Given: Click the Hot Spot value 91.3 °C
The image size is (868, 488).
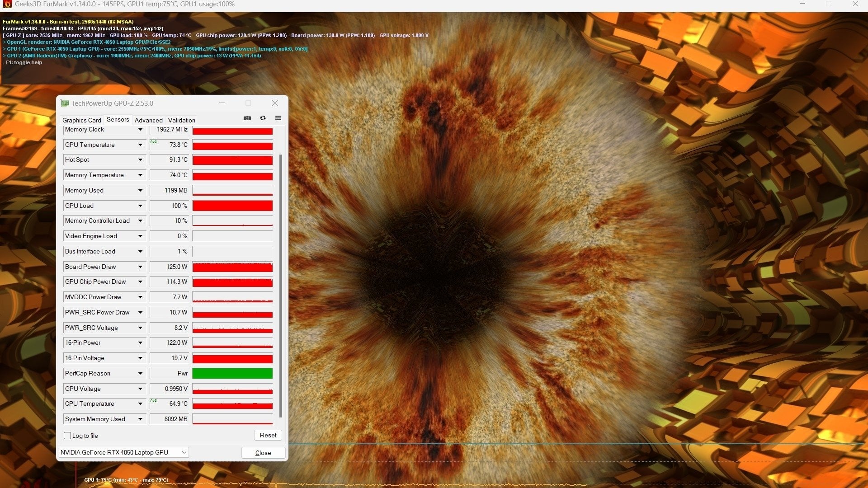Looking at the screenshot, I should pos(169,160).
